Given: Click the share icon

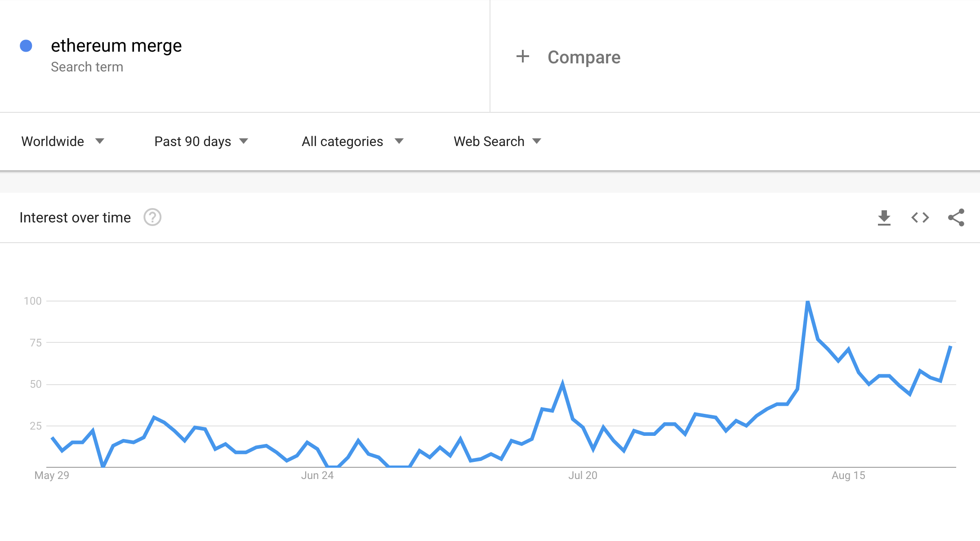Looking at the screenshot, I should coord(956,218).
